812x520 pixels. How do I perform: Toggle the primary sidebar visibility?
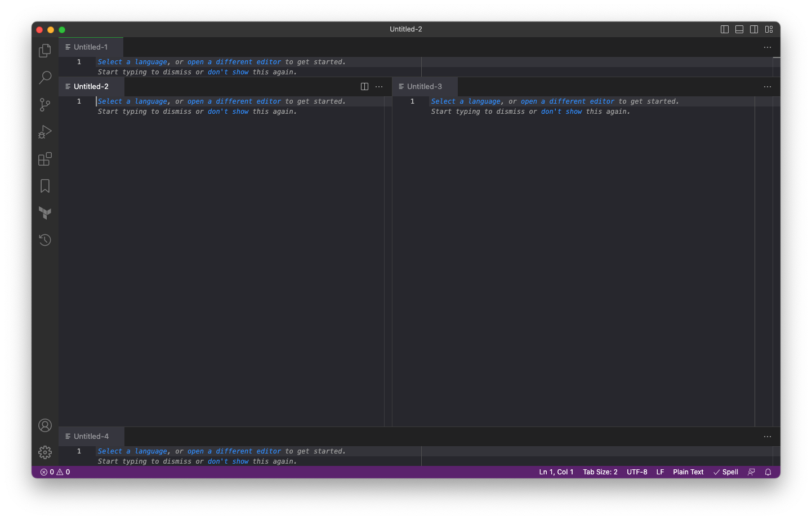click(x=725, y=29)
